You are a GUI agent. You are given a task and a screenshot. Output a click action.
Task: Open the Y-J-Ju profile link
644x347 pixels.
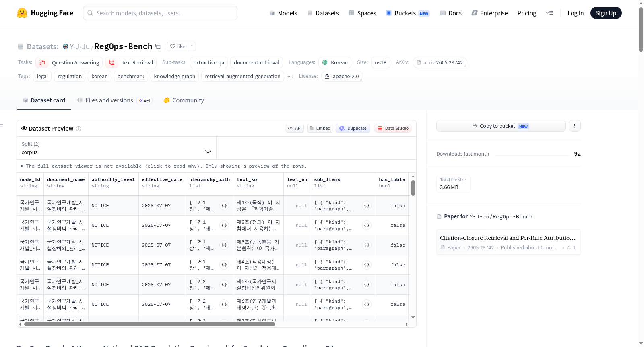80,46
